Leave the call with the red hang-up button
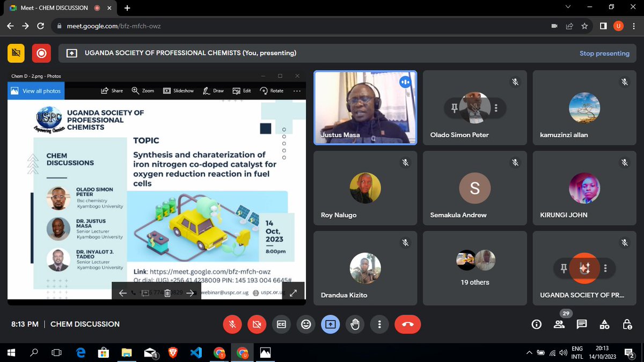 pos(408,324)
